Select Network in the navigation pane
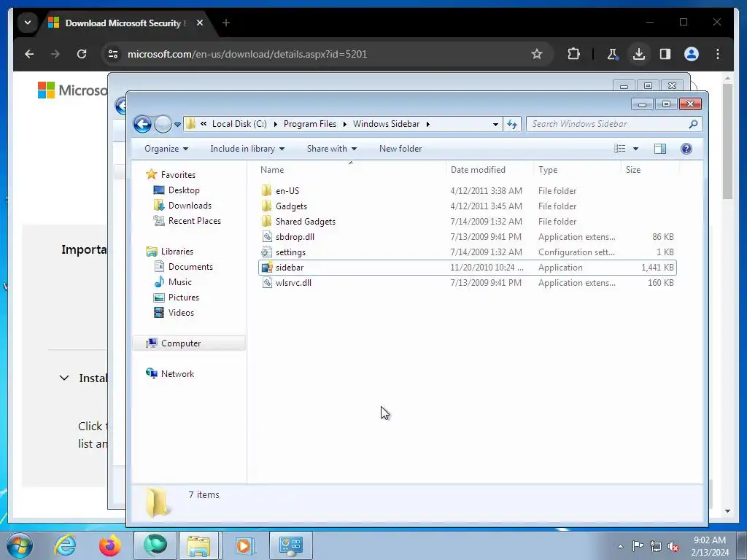The width and height of the screenshot is (747, 560). 177,374
